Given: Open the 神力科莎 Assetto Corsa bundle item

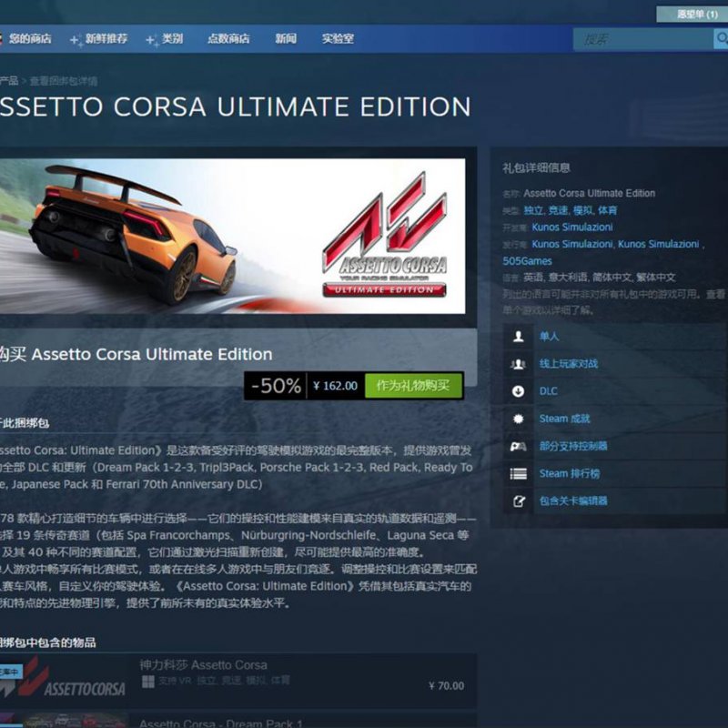Looking at the screenshot, I should pos(203,665).
